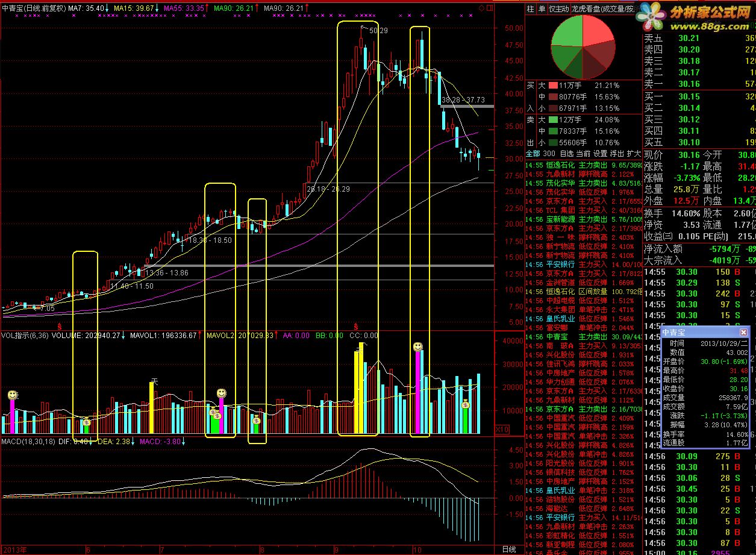Click the 买一 30.15 order book row

point(700,96)
